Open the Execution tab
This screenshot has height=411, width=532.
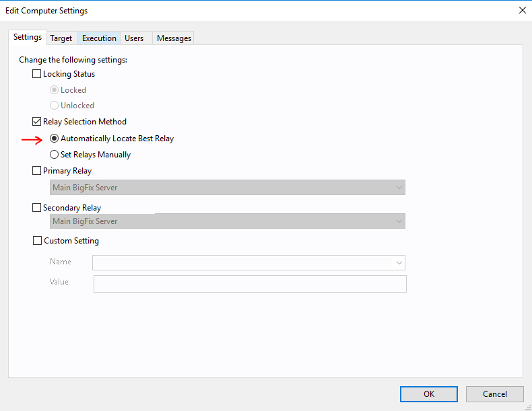(x=99, y=38)
